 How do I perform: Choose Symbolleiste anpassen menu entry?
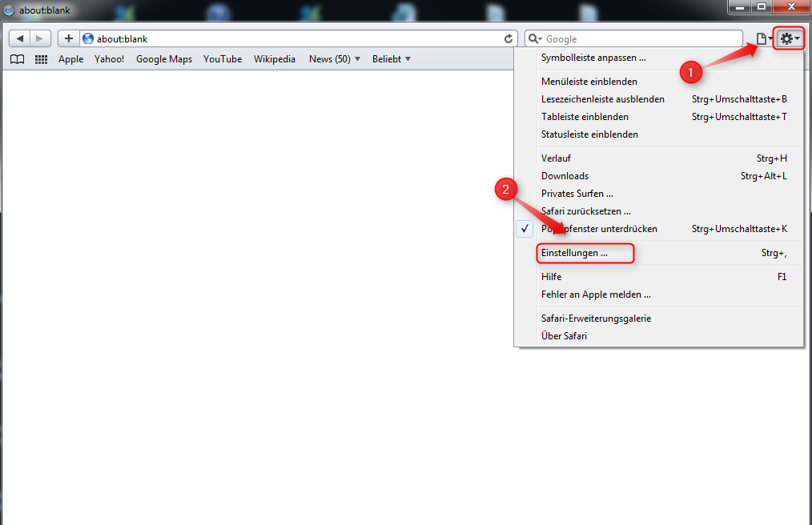(659, 58)
